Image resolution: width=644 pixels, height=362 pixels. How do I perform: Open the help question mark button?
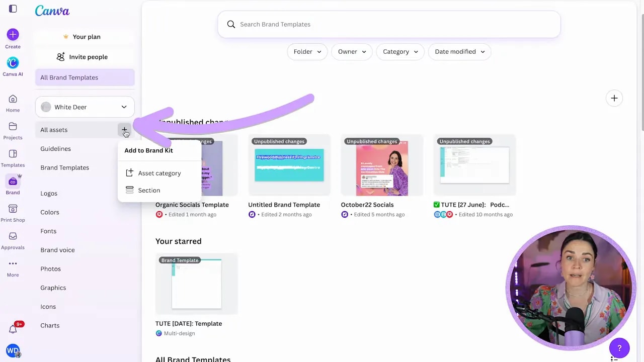(619, 348)
